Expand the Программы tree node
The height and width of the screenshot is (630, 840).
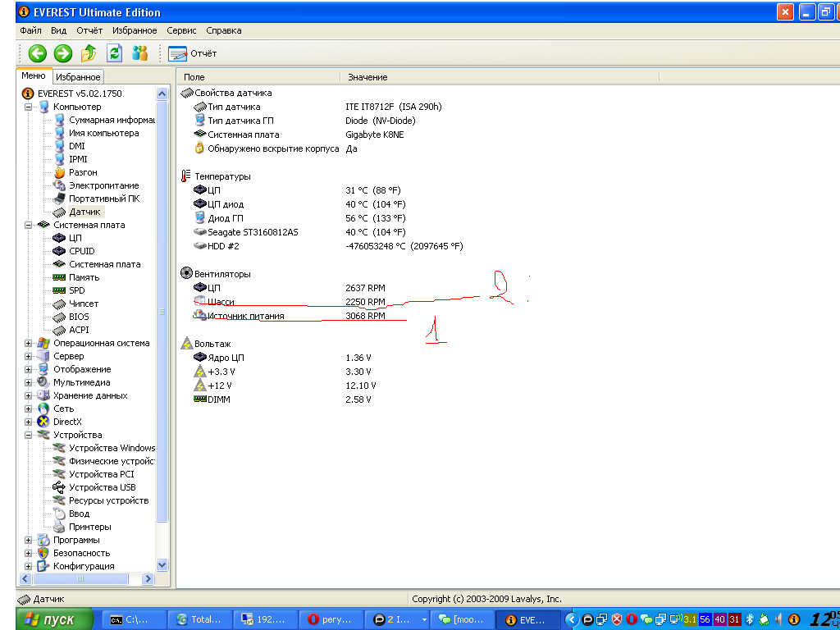(28, 540)
